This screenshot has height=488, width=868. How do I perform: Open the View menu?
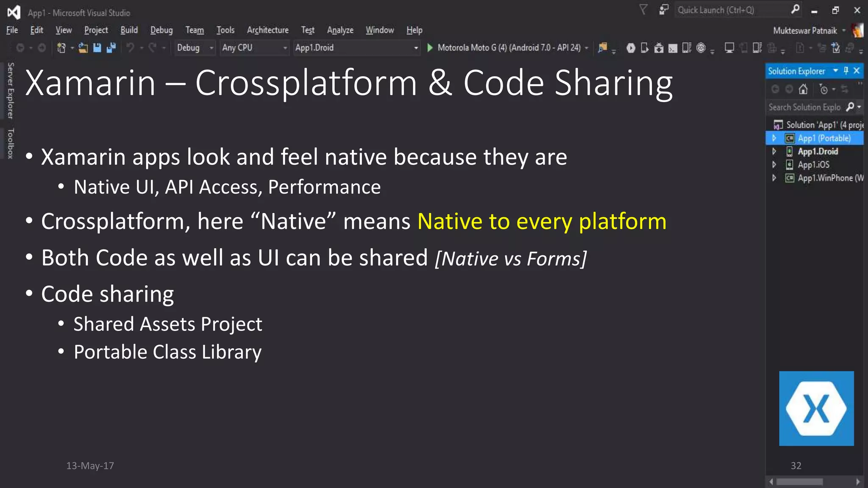click(64, 30)
